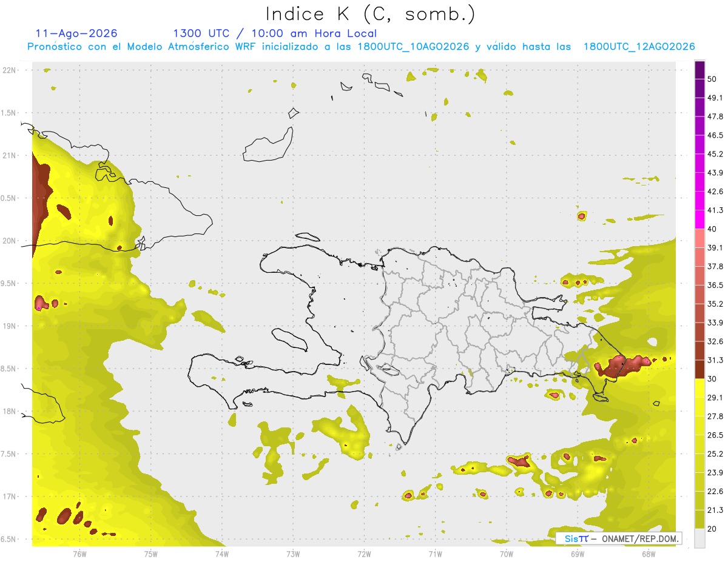The image size is (728, 562).
Task: Click the colorbar value "36.5"
Action: tap(716, 285)
